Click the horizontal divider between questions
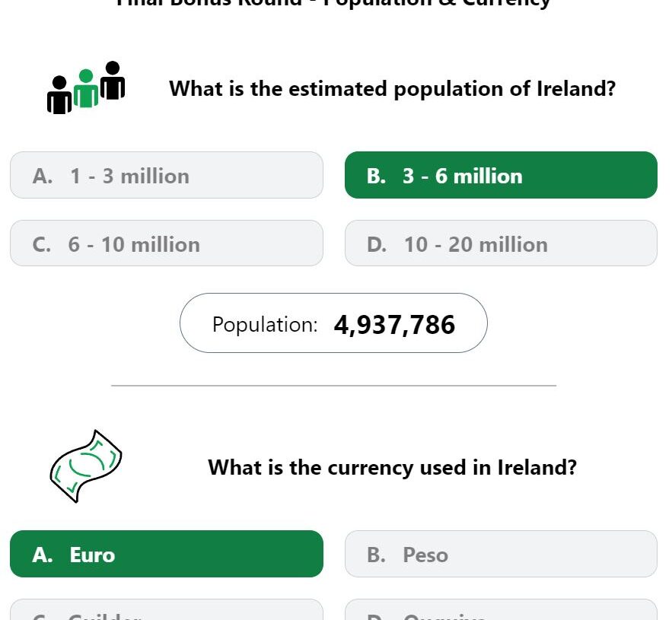This screenshot has width=672, height=620. tap(333, 386)
